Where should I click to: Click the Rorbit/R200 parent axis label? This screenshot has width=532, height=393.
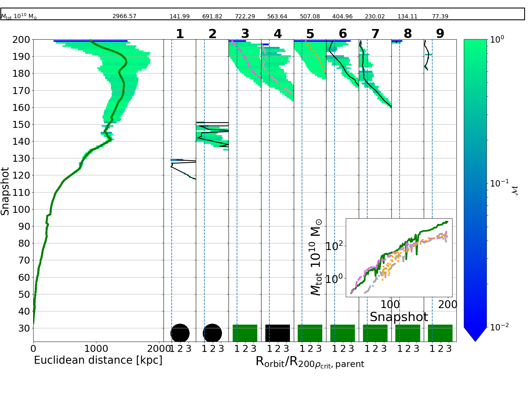pos(310,362)
